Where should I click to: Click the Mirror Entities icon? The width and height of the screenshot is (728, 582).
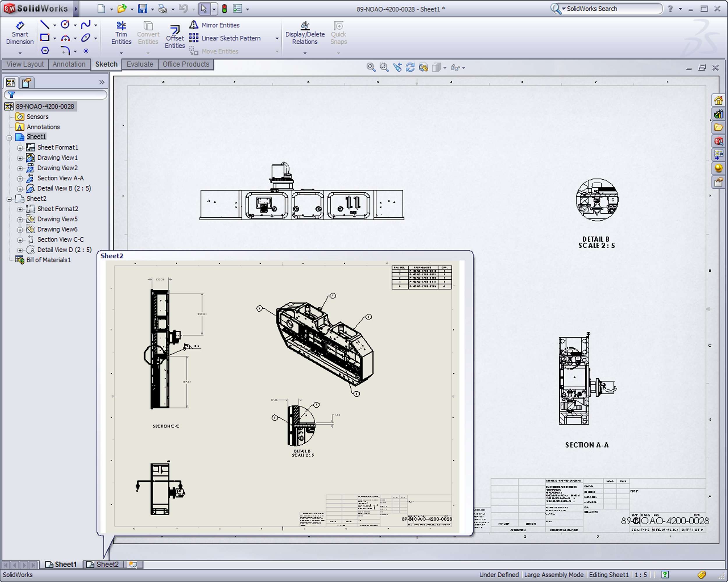(x=194, y=25)
